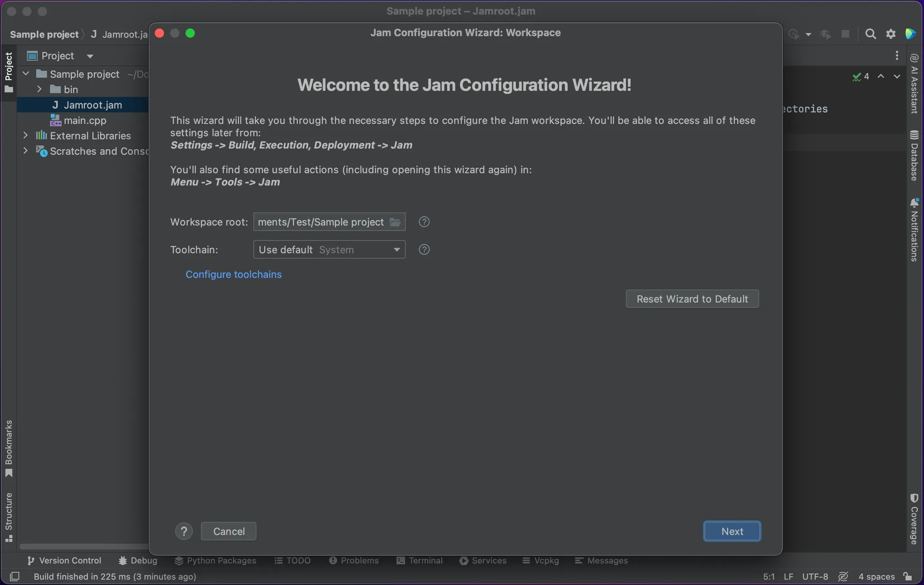Click the inspections checkmark widget showing 4
The image size is (924, 585).
tap(860, 77)
